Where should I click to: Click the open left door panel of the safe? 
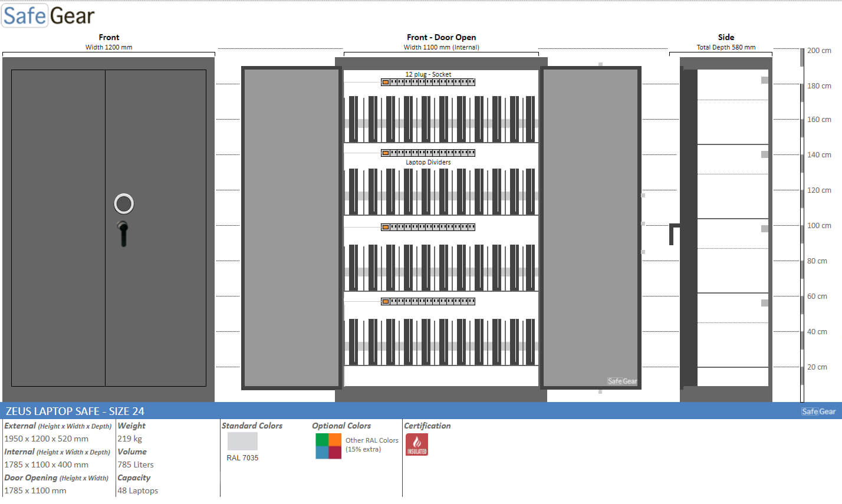(x=291, y=228)
